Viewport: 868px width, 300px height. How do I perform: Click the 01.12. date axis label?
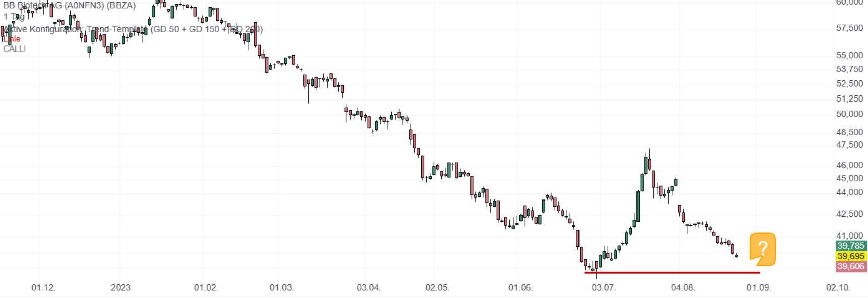pyautogui.click(x=43, y=288)
